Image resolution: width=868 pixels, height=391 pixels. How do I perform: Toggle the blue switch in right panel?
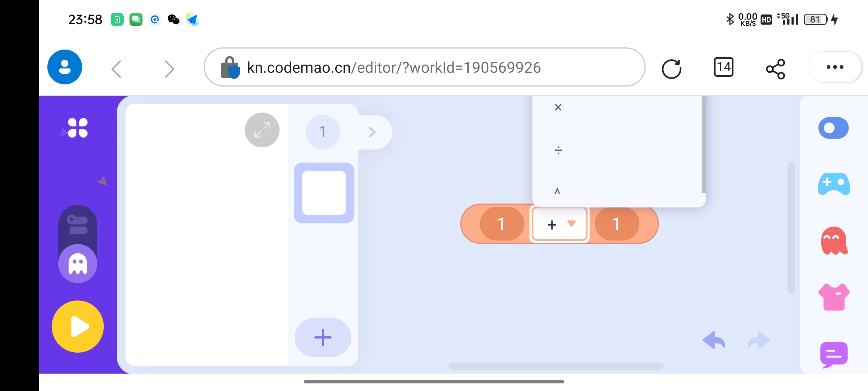[x=834, y=128]
